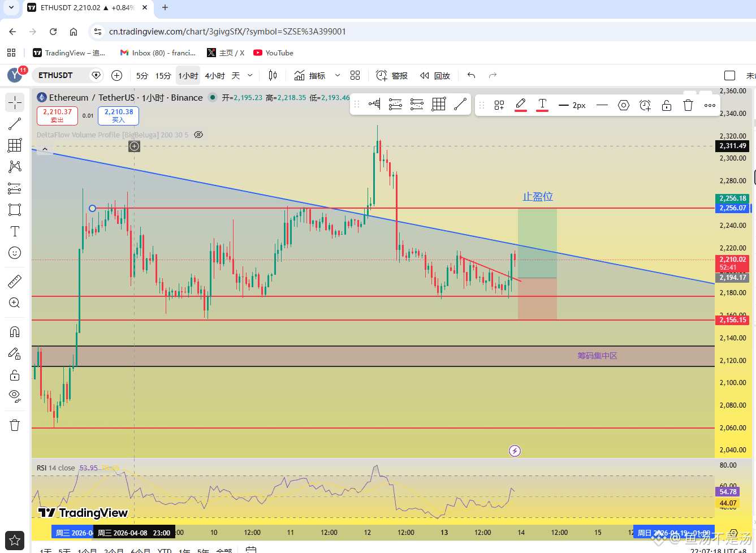Switch to 5-minute timeframe
756x553 pixels.
[142, 76]
